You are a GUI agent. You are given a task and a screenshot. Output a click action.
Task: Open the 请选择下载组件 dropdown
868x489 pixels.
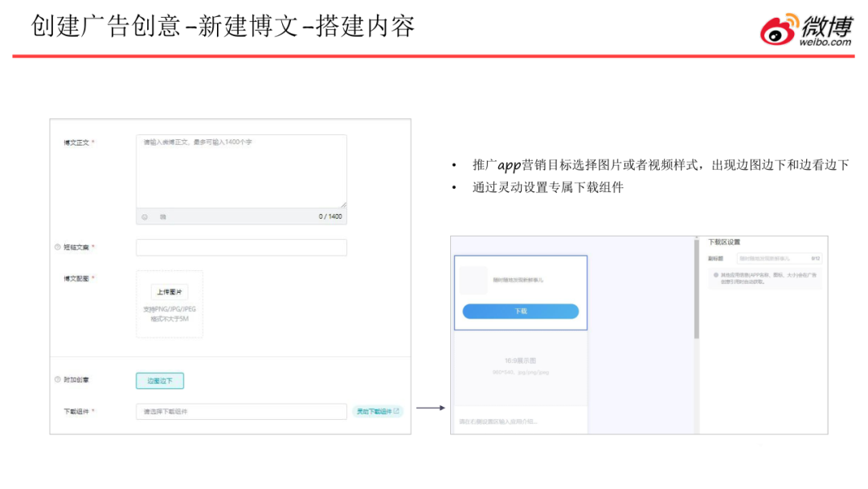pos(241,411)
